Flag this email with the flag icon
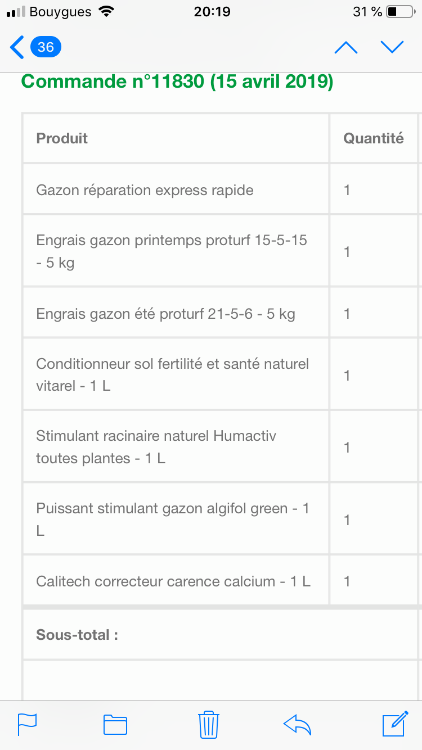Viewport: 422px width, 750px height. pos(27,724)
